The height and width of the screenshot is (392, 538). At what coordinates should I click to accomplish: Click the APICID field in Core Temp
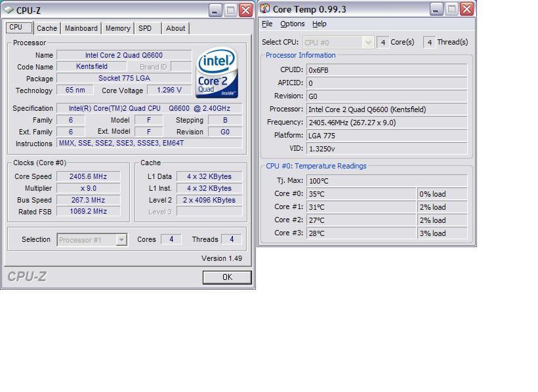pos(386,83)
